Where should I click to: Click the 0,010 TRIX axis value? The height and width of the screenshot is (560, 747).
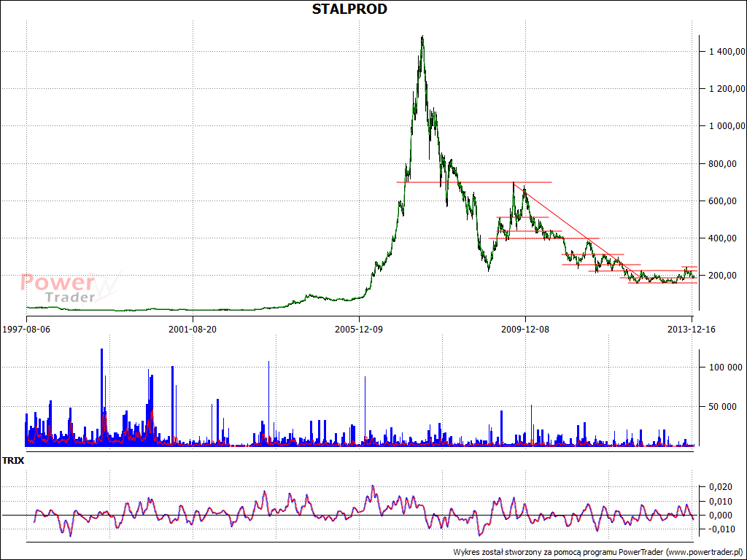point(721,501)
